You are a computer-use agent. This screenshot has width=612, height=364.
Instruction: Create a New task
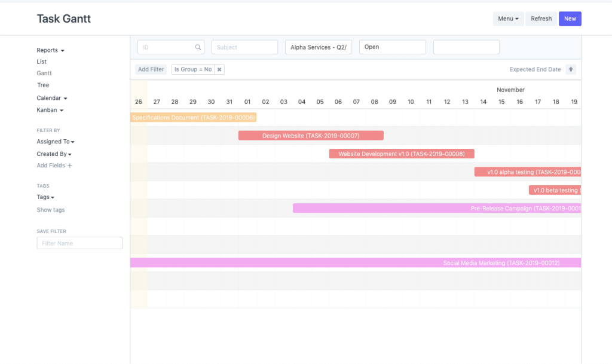click(570, 19)
